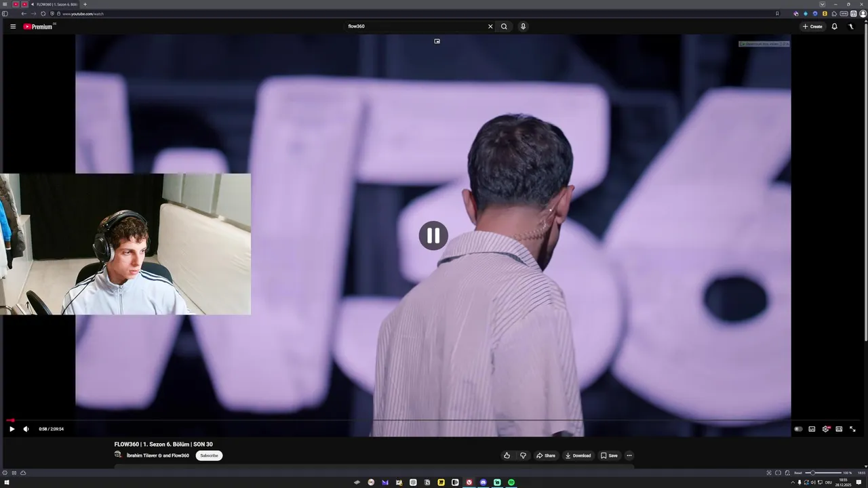Open a new browser tab
The height and width of the screenshot is (488, 868).
pos(85,4)
